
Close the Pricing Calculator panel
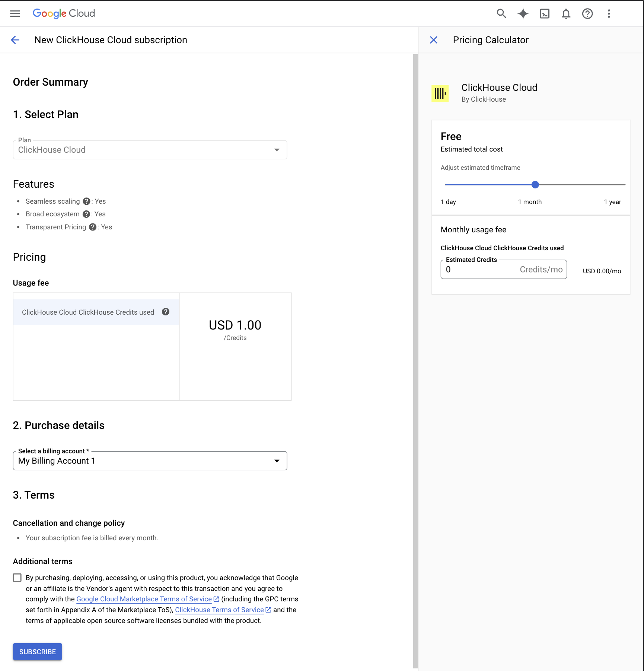[433, 39]
